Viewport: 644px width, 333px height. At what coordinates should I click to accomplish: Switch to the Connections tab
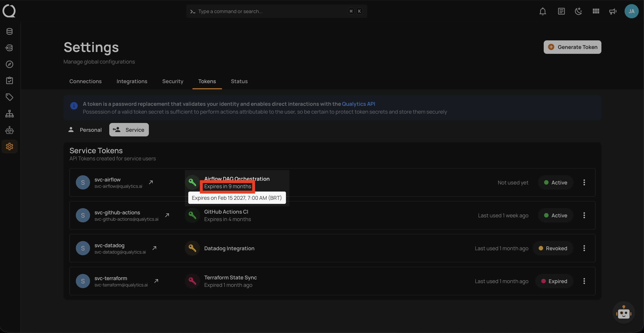coord(86,81)
